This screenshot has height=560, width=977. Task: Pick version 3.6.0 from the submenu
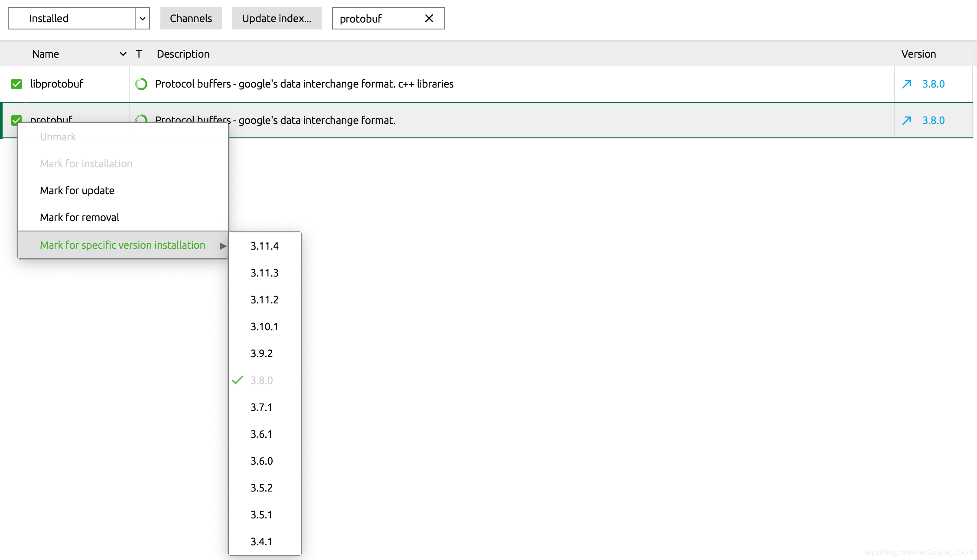(265, 461)
